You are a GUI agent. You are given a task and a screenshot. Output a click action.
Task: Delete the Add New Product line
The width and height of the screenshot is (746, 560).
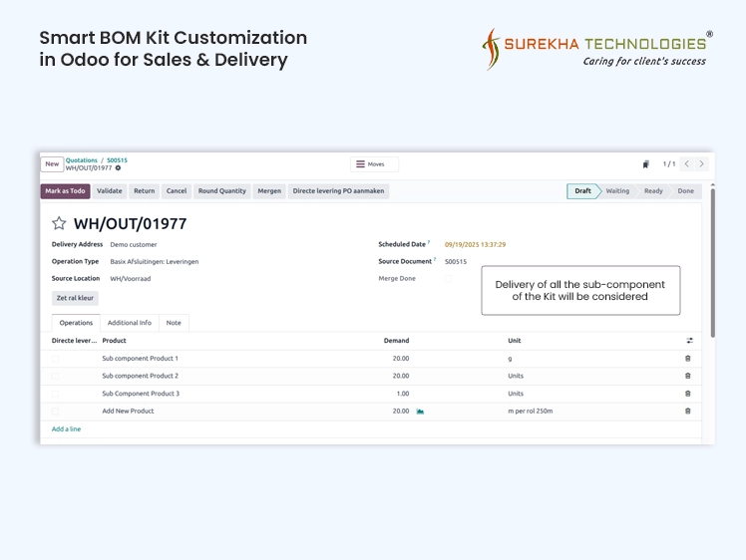[687, 411]
